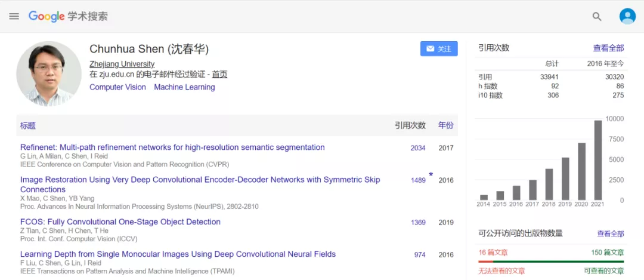Screen dimensions: 644x280
Task: Click the 2014 bar in citation chart
Action: [x=484, y=198]
